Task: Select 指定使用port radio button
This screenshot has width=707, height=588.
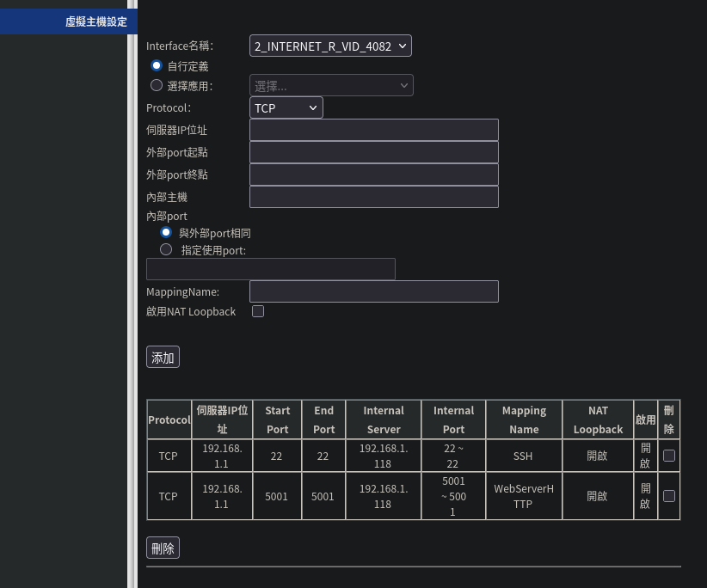Action: click(167, 250)
